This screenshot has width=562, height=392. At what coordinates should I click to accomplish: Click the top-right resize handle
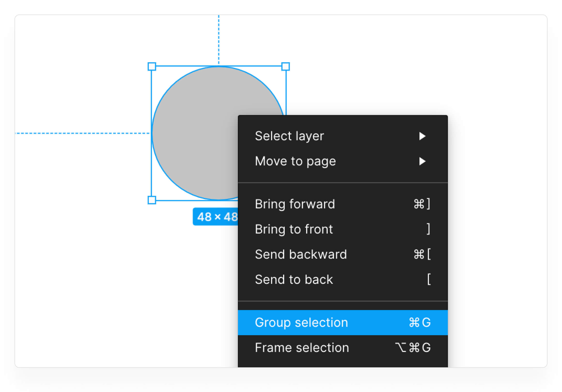286,67
